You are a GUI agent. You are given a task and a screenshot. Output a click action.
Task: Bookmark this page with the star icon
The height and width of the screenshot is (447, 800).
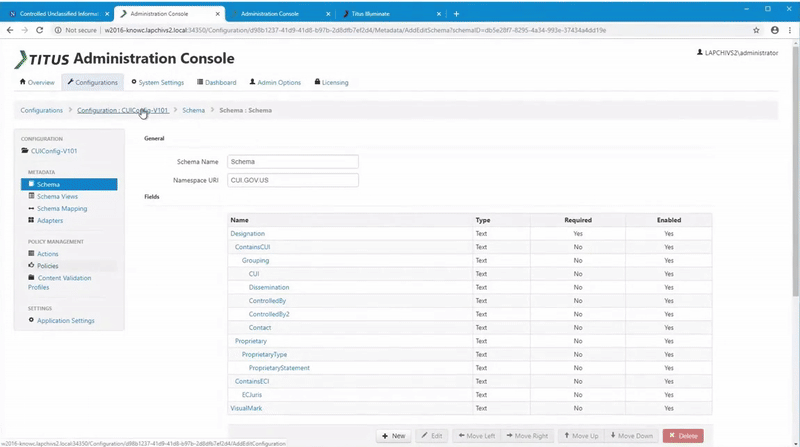756,30
